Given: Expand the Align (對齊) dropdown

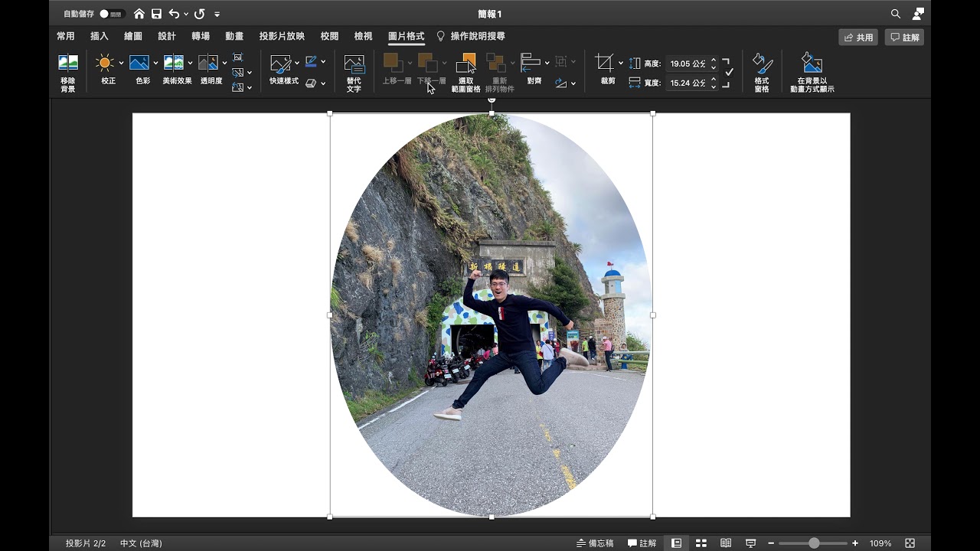Looking at the screenshot, I should click(546, 63).
